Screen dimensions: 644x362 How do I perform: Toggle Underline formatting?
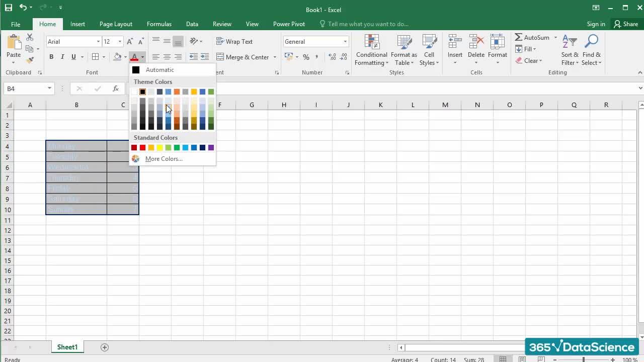click(73, 57)
